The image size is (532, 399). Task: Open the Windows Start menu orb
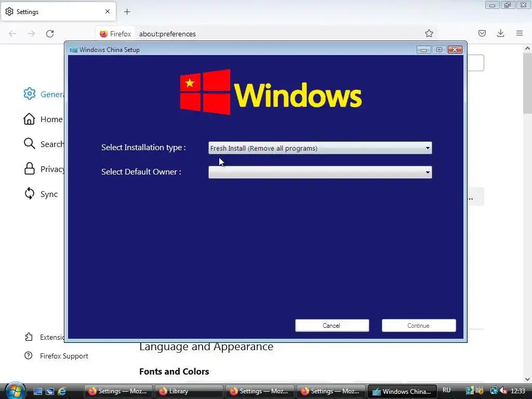[15, 390]
